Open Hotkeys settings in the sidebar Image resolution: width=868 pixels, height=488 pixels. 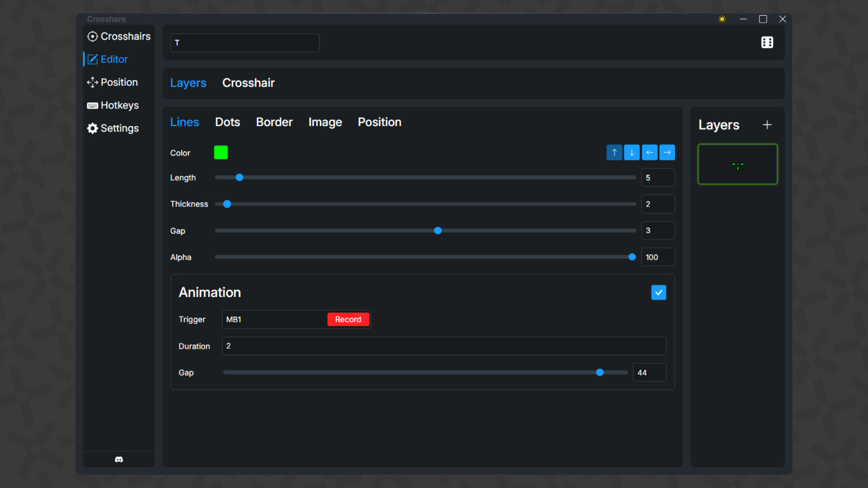pos(119,105)
